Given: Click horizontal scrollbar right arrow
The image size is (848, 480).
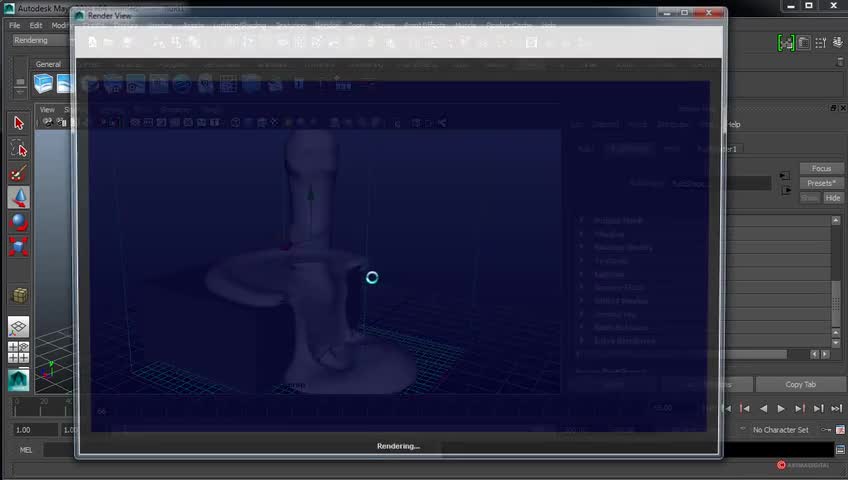Looking at the screenshot, I should (825, 354).
